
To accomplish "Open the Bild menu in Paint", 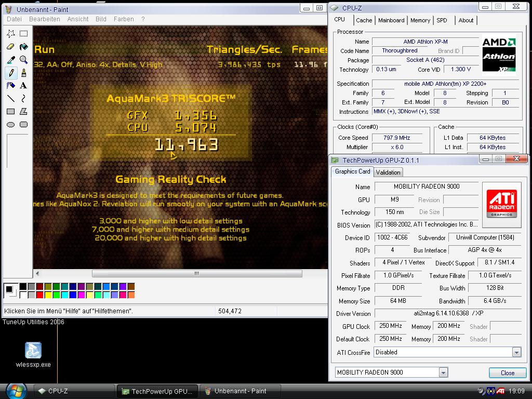I will pos(101,19).
